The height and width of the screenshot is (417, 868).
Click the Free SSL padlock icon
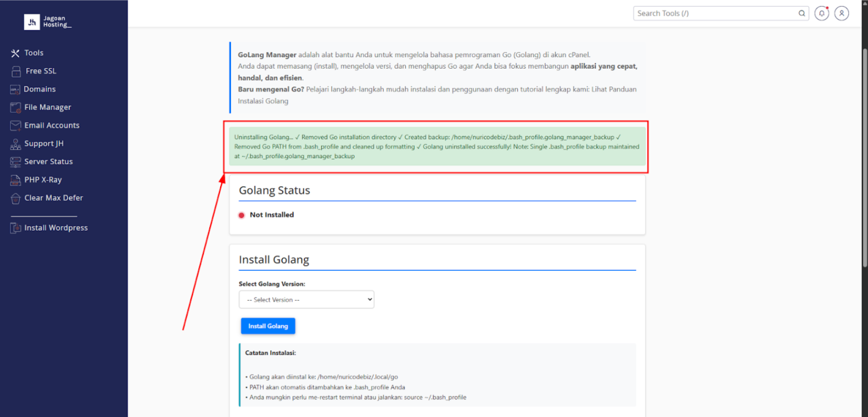point(16,71)
